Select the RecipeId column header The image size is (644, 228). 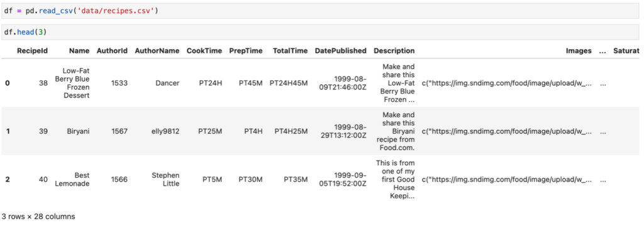coord(33,51)
